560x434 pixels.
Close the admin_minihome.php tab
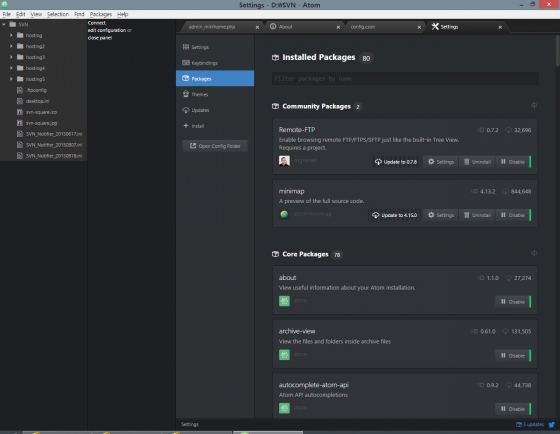point(257,27)
